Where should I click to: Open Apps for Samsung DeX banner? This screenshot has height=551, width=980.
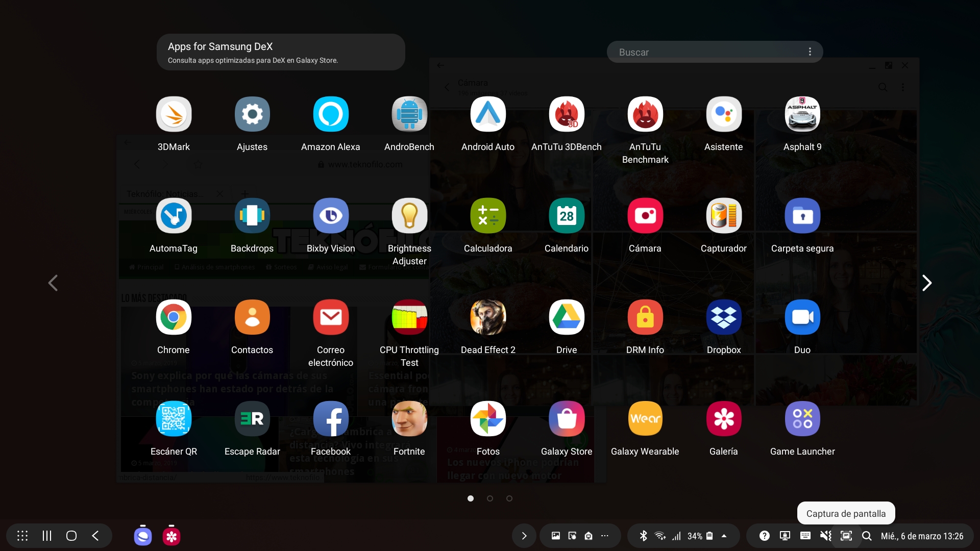coord(281,52)
